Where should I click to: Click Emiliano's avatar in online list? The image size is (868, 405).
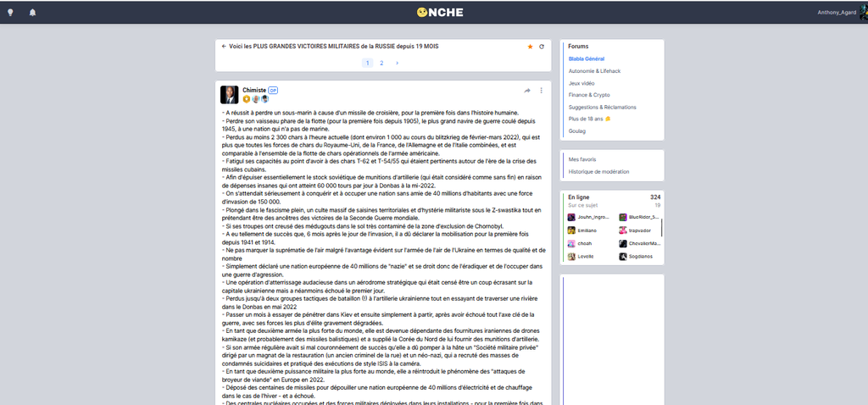pyautogui.click(x=571, y=230)
